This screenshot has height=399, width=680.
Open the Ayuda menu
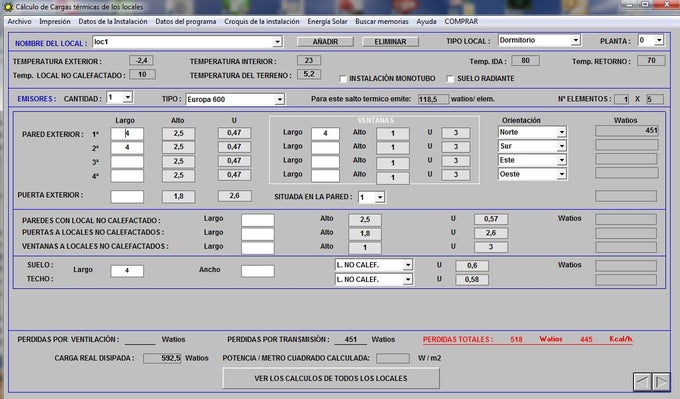click(426, 21)
